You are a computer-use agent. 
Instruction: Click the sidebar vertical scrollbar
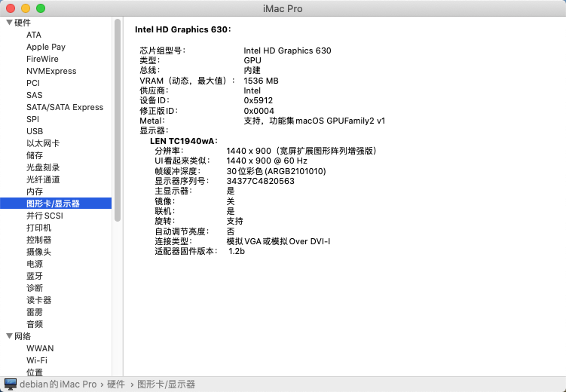coord(118,120)
